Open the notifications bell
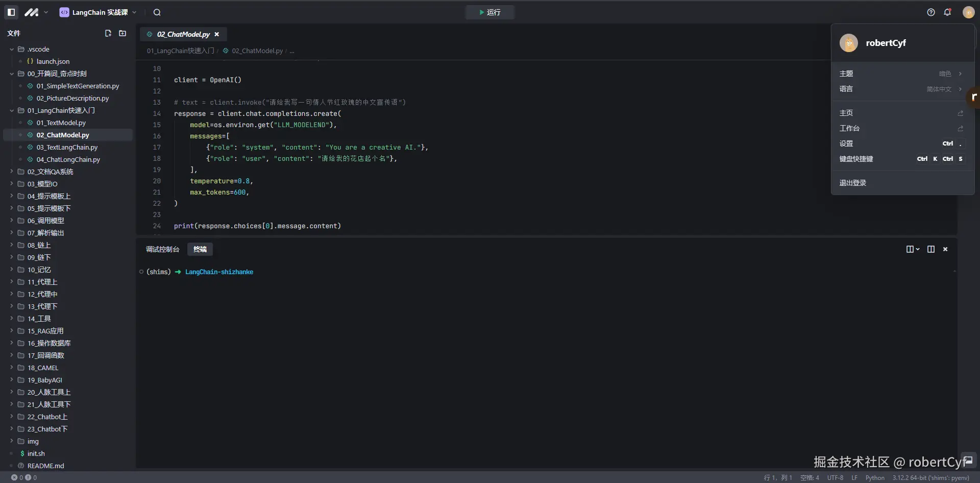The width and height of the screenshot is (980, 483). point(947,12)
